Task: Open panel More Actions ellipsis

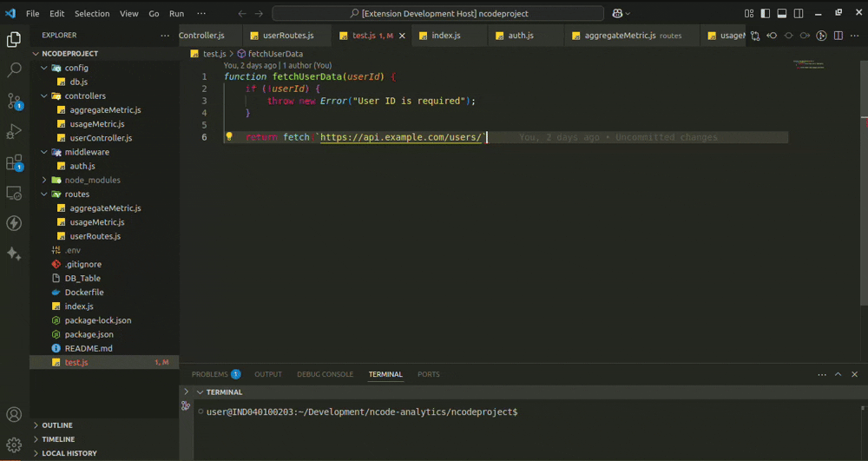Action: tap(821, 375)
